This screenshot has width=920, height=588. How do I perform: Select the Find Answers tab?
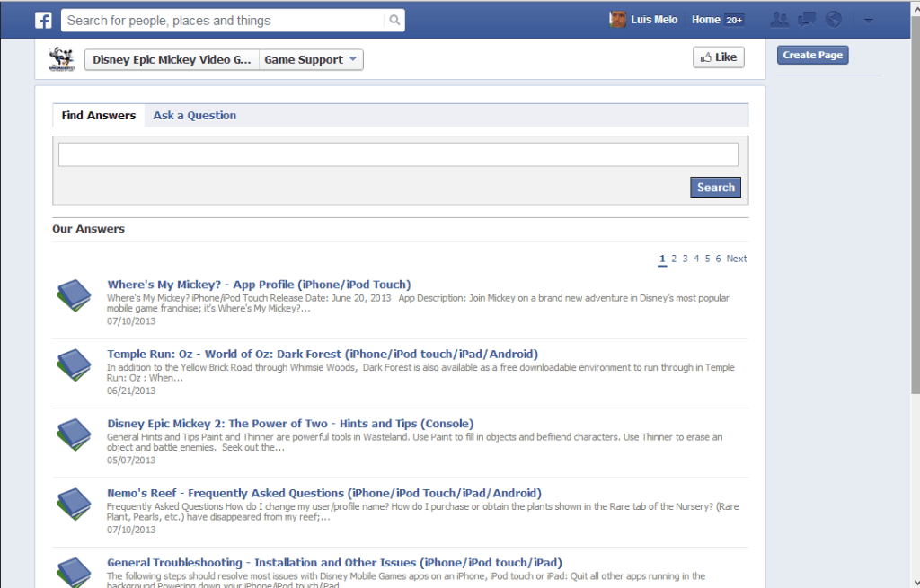pyautogui.click(x=99, y=116)
